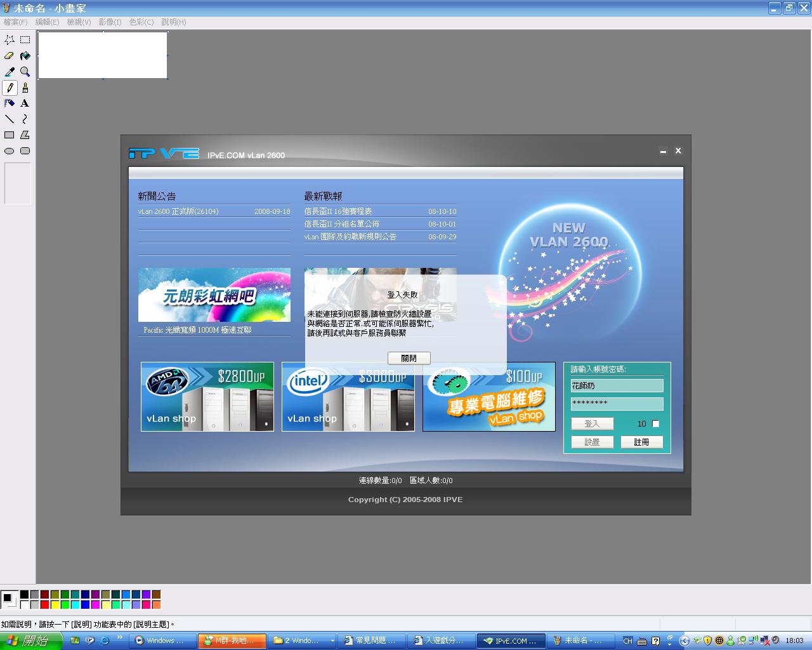Pick the Polygon shape tool
This screenshot has height=650, width=812.
point(25,135)
